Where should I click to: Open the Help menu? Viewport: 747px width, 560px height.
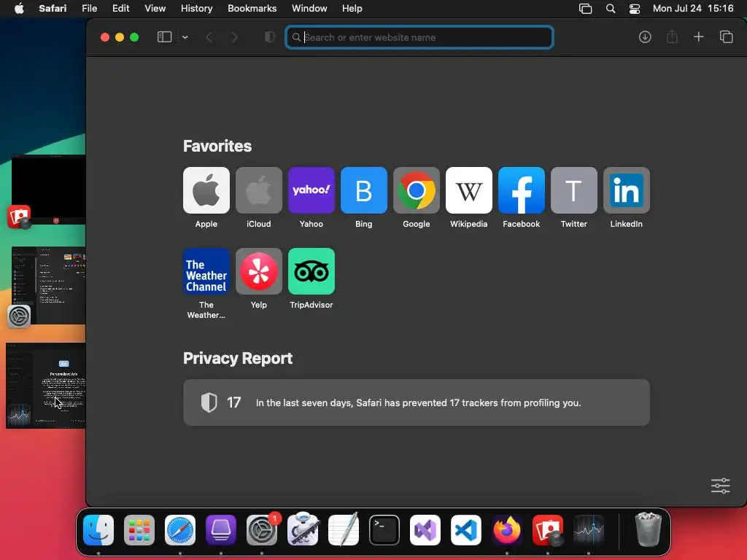click(352, 9)
